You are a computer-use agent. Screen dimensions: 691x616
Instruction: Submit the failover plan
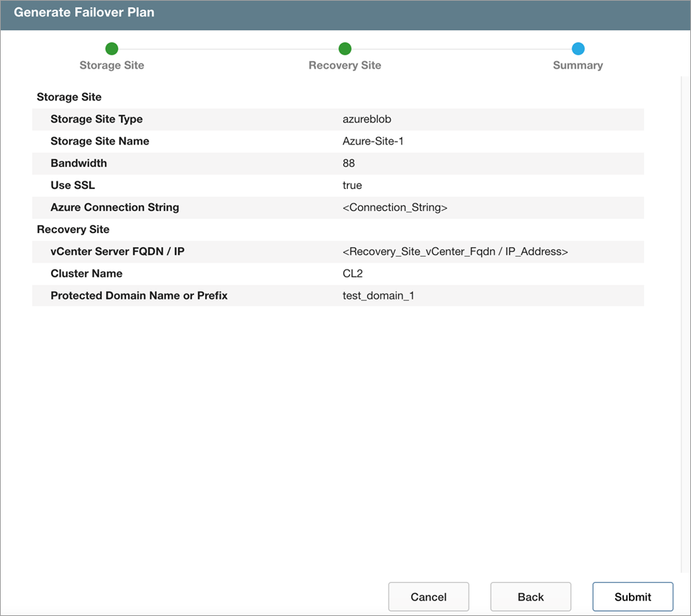click(x=633, y=597)
